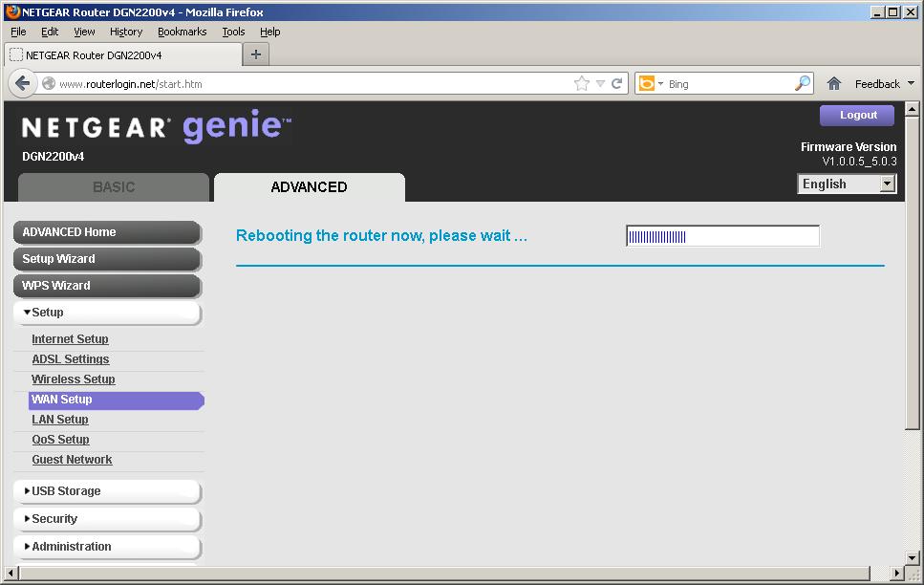
Task: Click the horizontal scrollbar left arrow
Action: click(x=11, y=573)
